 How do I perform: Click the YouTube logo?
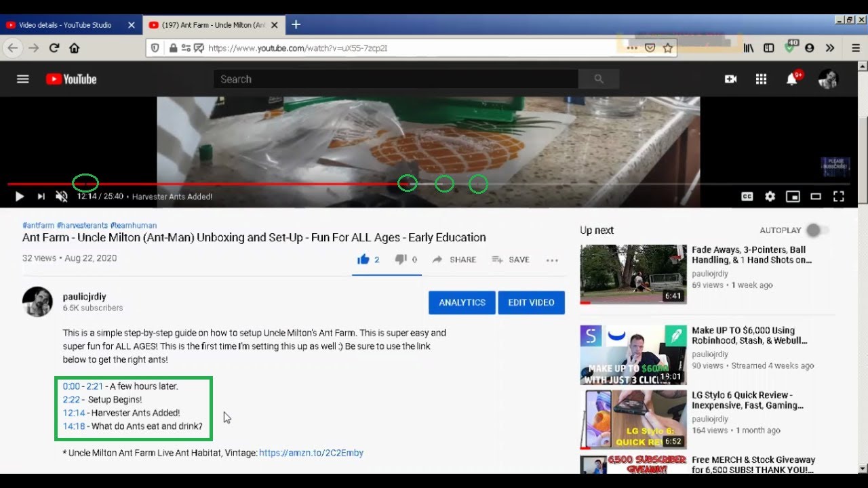(71, 79)
